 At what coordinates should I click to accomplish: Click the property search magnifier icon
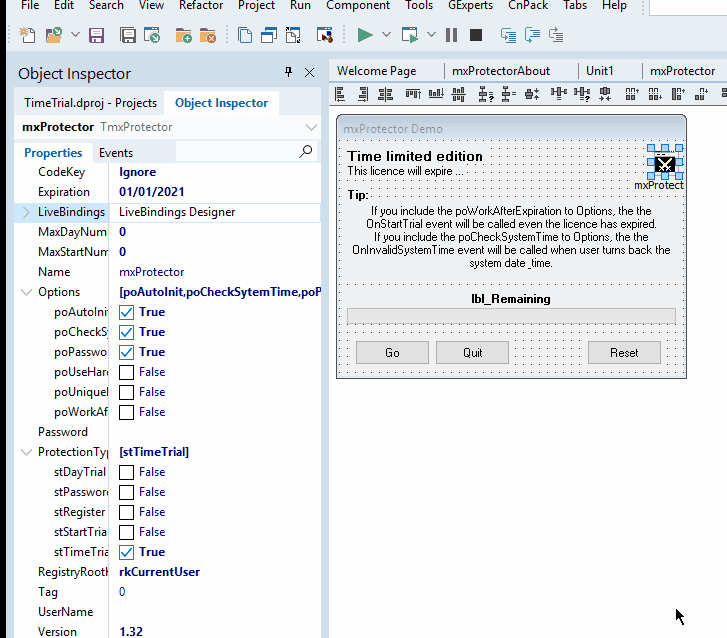(306, 151)
